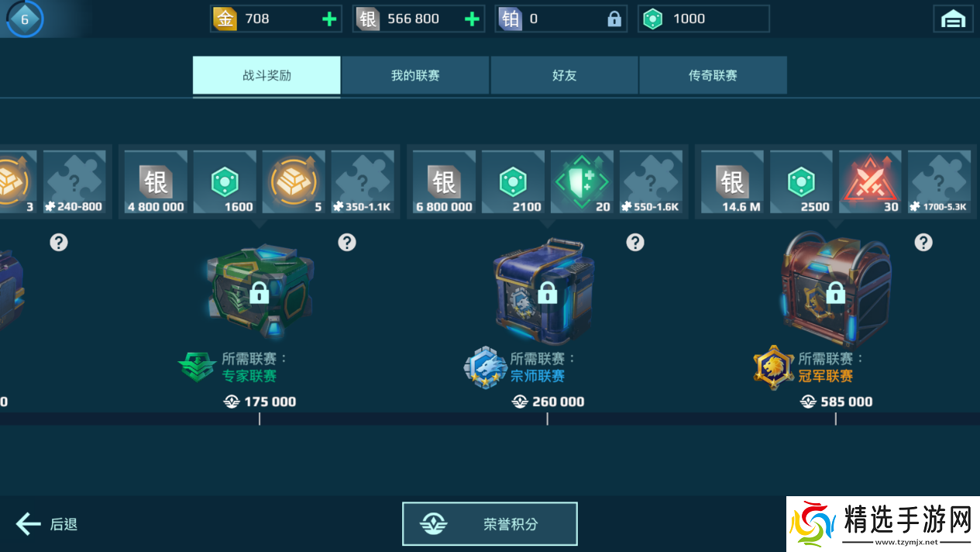Select the locked green Expert league chest
This screenshot has width=980, height=552.
pos(260,290)
